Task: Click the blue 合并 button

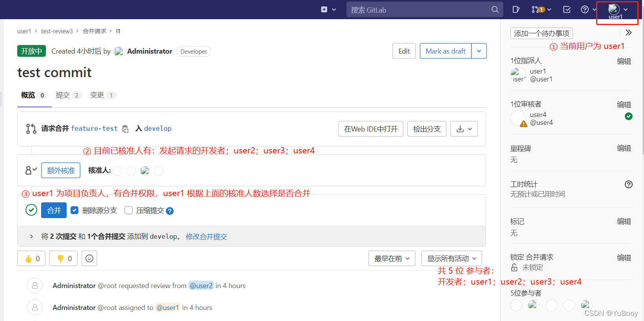Action: tap(54, 210)
